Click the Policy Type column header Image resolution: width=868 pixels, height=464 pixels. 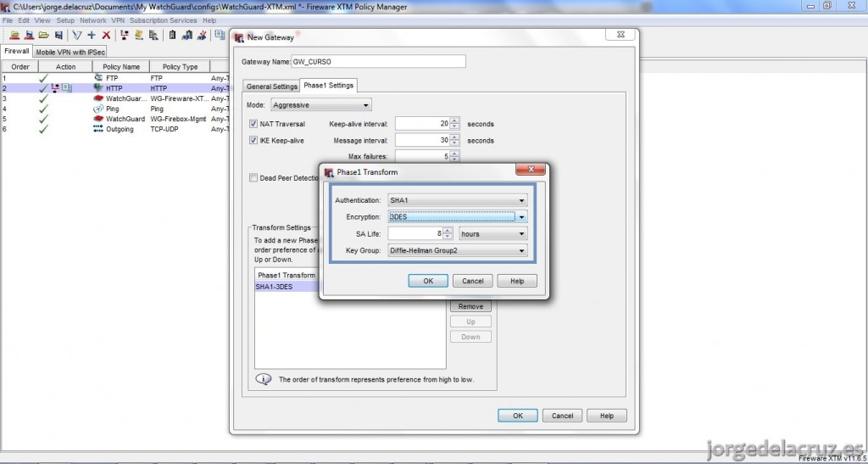(180, 66)
